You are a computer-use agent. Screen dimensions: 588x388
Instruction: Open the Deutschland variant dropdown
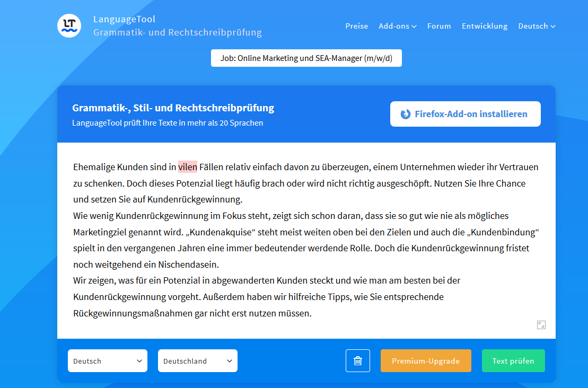coord(198,360)
